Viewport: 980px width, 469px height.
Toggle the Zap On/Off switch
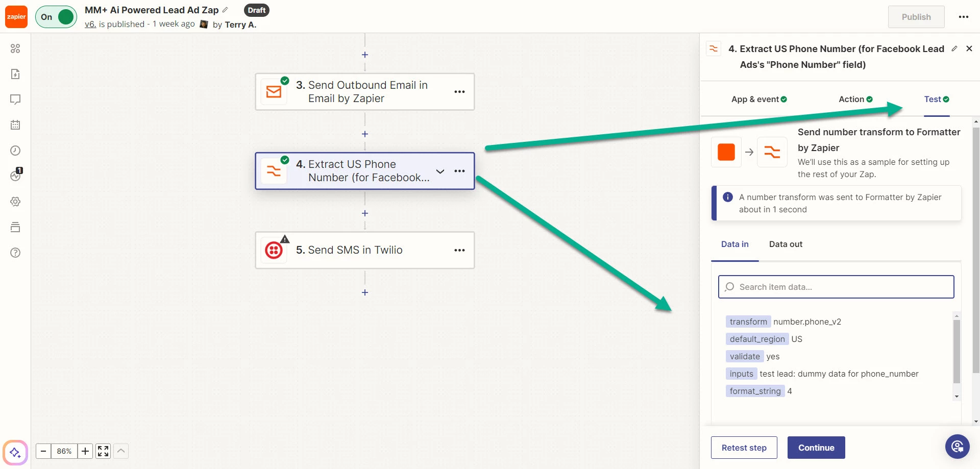point(56,17)
